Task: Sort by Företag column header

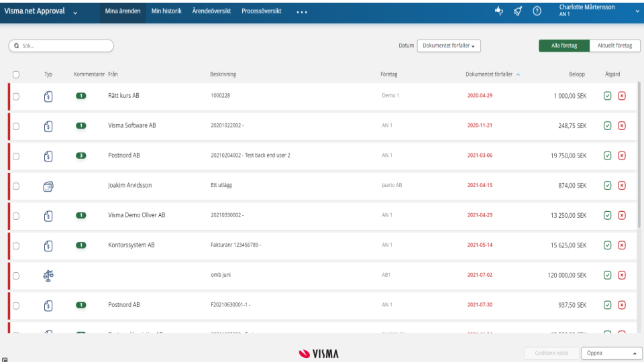Action: [388, 74]
